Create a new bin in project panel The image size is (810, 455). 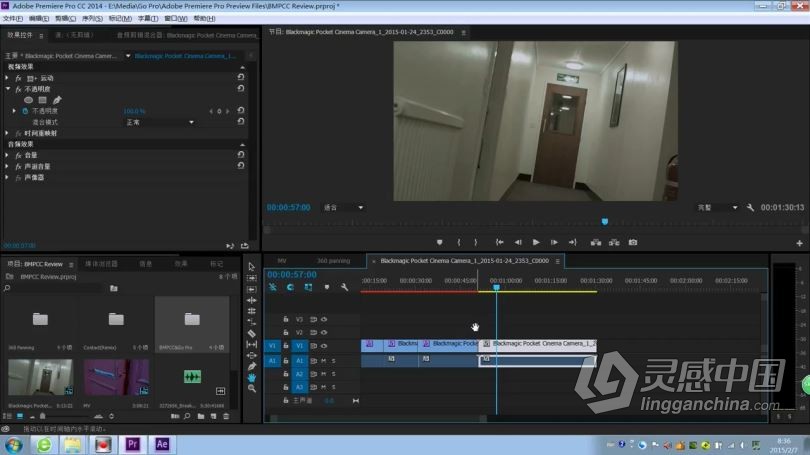click(201, 416)
